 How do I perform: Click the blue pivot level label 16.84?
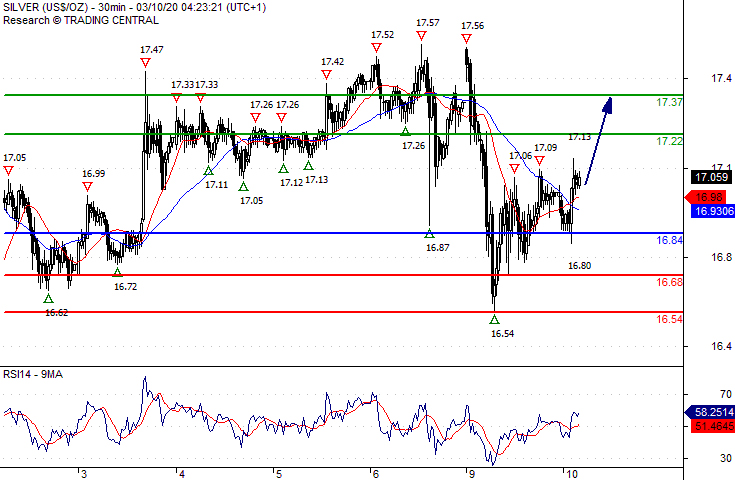(x=669, y=240)
